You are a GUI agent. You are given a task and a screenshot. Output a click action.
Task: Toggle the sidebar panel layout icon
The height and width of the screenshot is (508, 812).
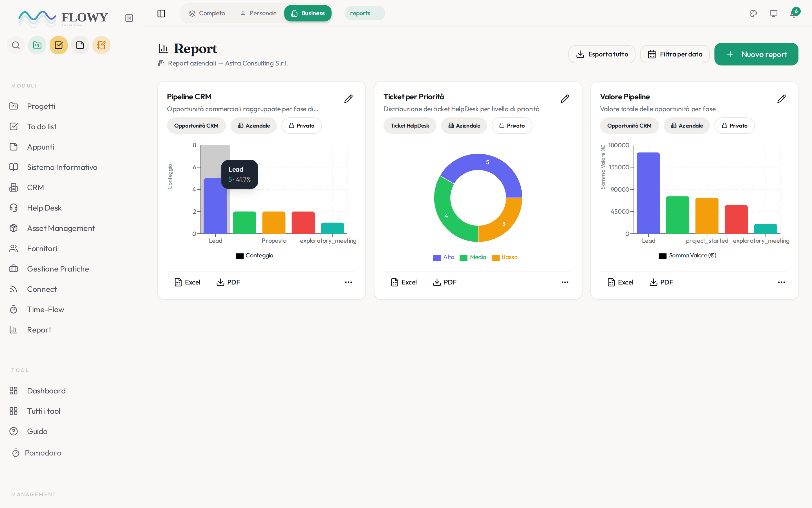(x=161, y=14)
